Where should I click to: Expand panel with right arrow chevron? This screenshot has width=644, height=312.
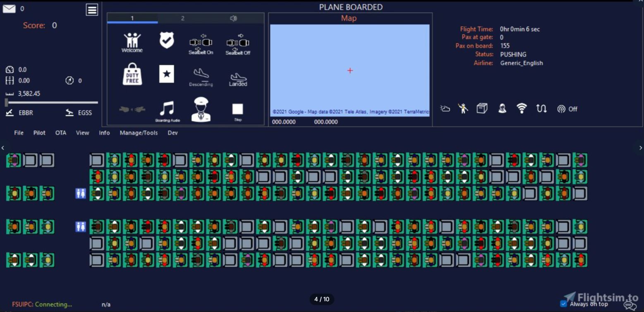pyautogui.click(x=641, y=148)
